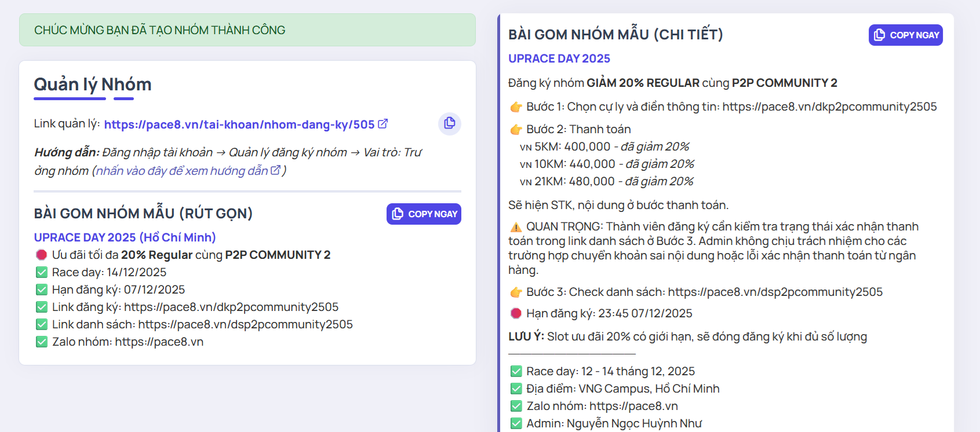Click green check beside Hạn đăng ký 07/12/2025
This screenshot has width=980, height=432.
click(42, 290)
